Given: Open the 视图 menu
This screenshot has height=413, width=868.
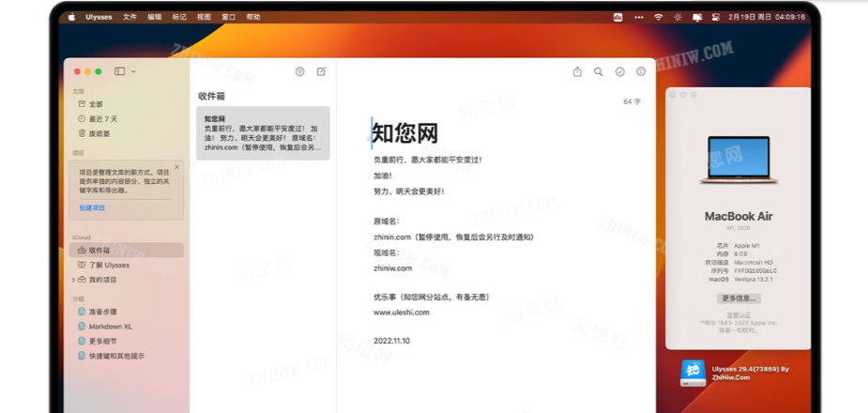Looking at the screenshot, I should 204,17.
